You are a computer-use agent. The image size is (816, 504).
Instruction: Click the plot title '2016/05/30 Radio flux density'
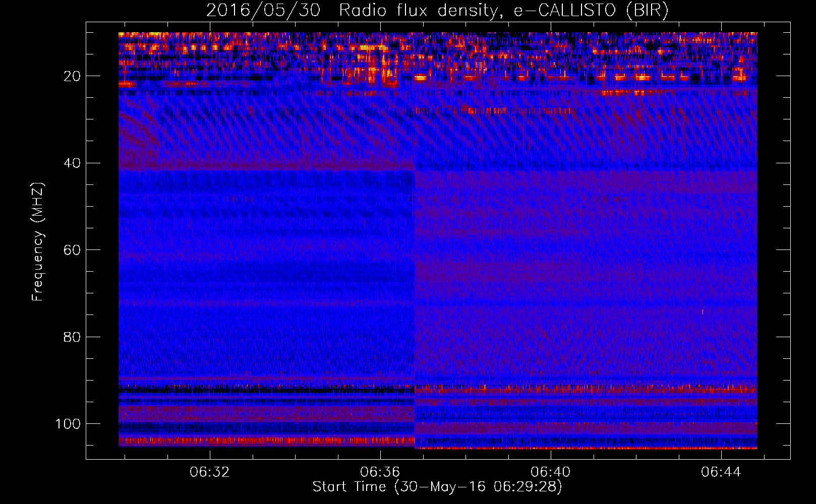(x=437, y=10)
